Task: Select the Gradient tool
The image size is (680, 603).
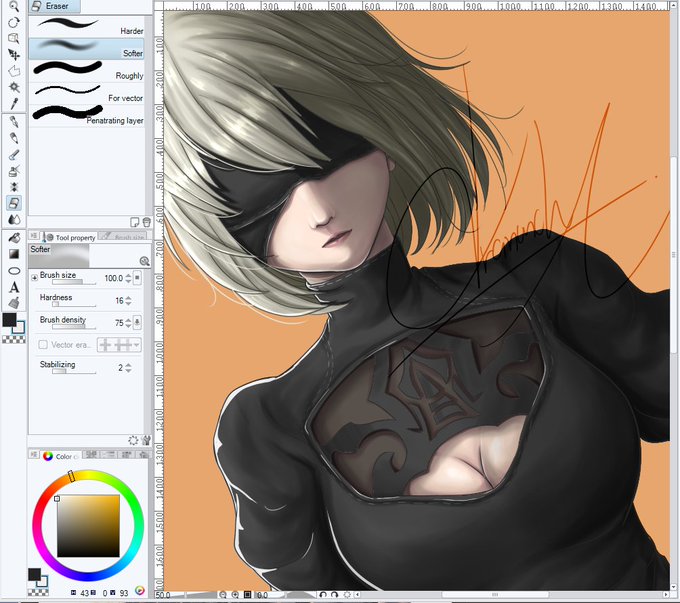Action: [14, 254]
